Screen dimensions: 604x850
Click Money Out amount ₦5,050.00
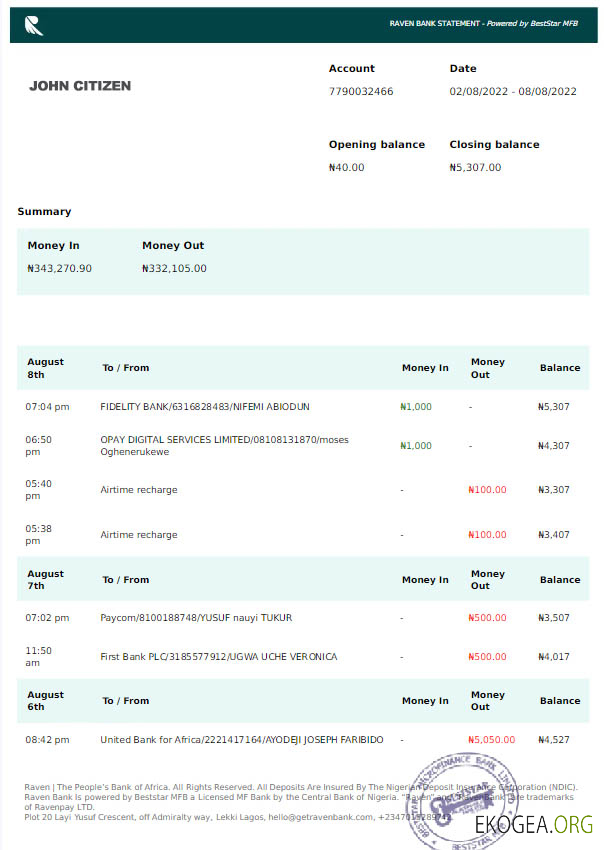(x=492, y=739)
